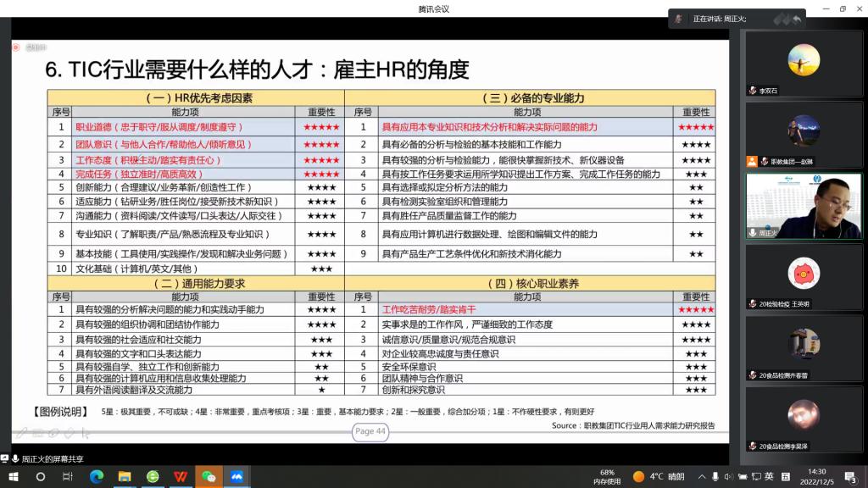Open the 360 browser taskbar icon
The width and height of the screenshot is (868, 488).
click(153, 476)
